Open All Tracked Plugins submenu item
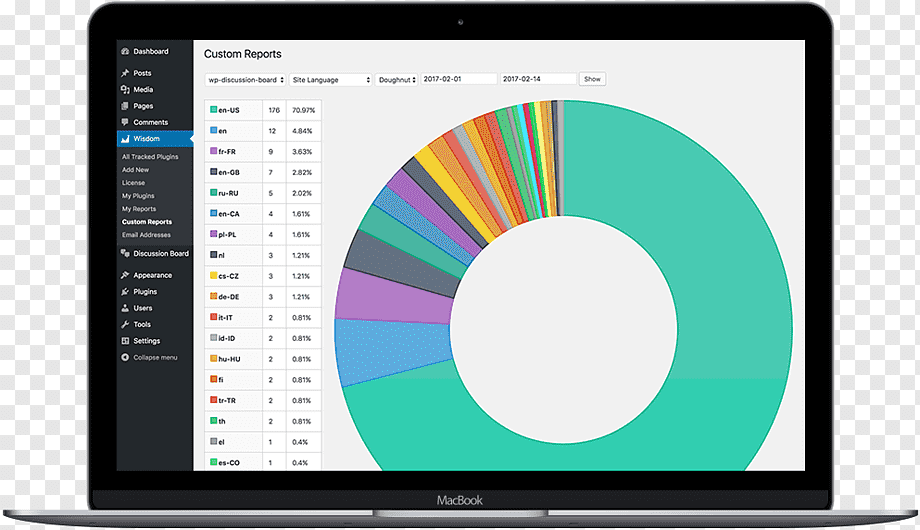Screen dimensions: 920x530 point(150,157)
